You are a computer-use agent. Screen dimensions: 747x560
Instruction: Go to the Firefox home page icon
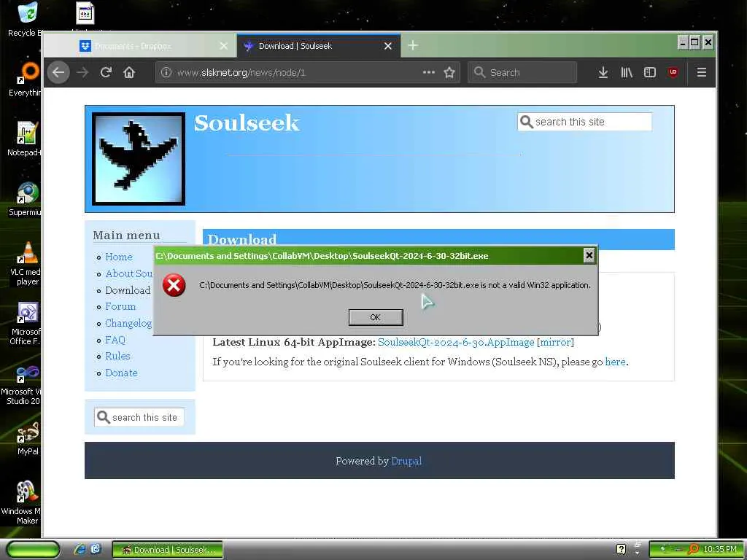coord(129,72)
